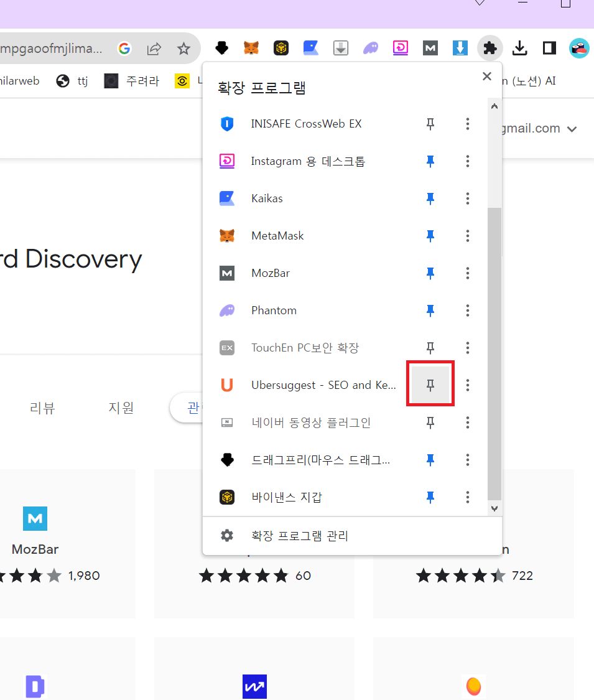594x700 pixels.
Task: Unpin the MetaMask extension
Action: (430, 236)
